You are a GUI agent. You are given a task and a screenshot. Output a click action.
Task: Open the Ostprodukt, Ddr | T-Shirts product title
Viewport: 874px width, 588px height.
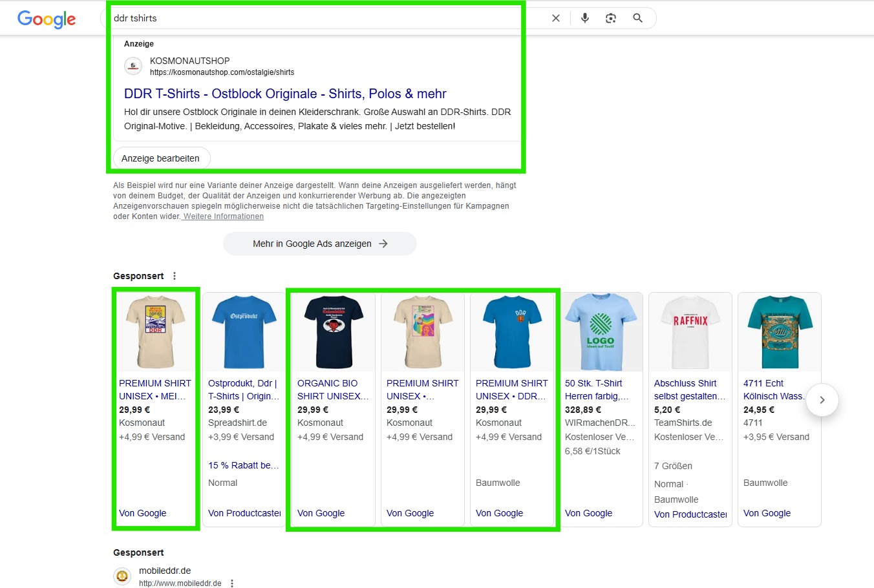244,390
